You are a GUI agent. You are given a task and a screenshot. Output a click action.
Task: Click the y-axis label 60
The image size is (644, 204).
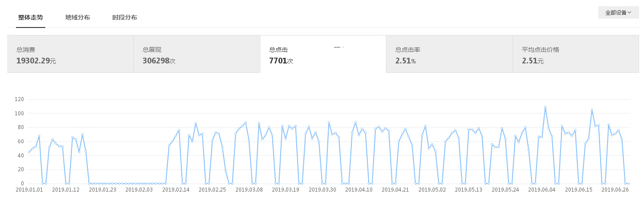point(20,141)
